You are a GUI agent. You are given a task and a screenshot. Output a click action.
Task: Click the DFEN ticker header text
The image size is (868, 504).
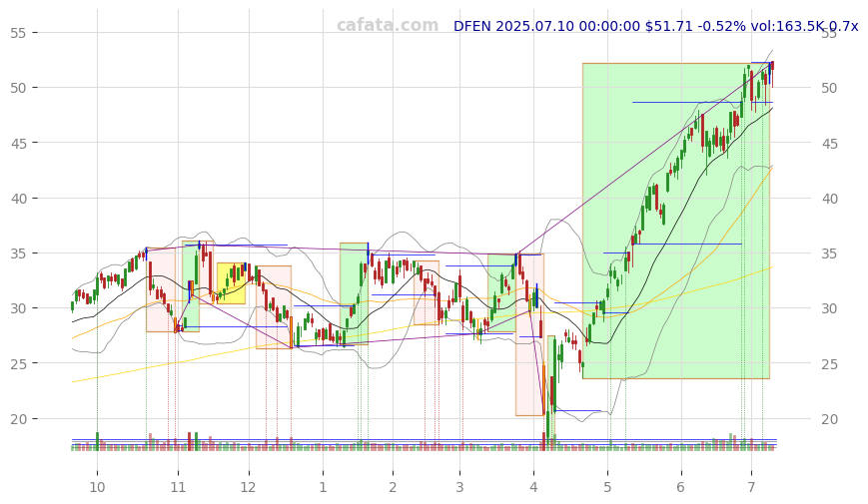coord(655,26)
